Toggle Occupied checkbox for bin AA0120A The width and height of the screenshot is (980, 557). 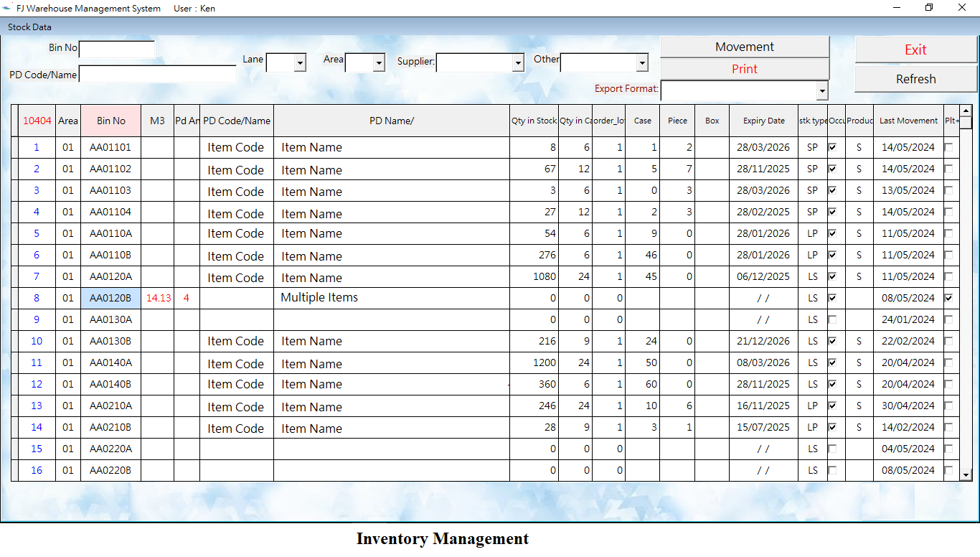832,276
